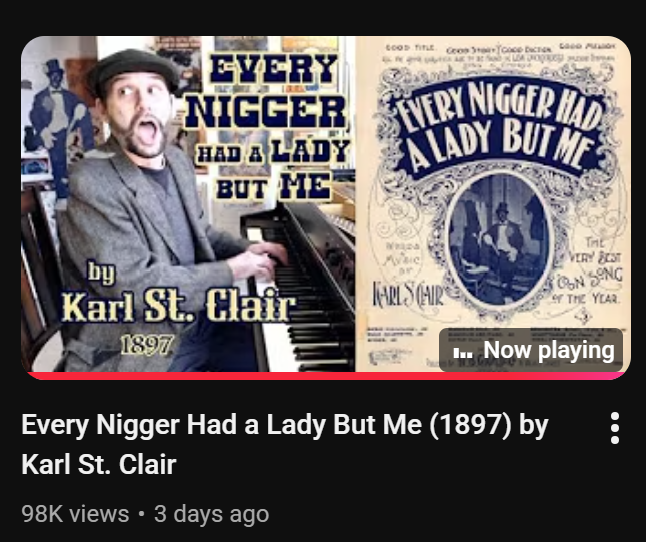Click the top-hat figure poster behind the pianist
646x542 pixels.
(59, 124)
